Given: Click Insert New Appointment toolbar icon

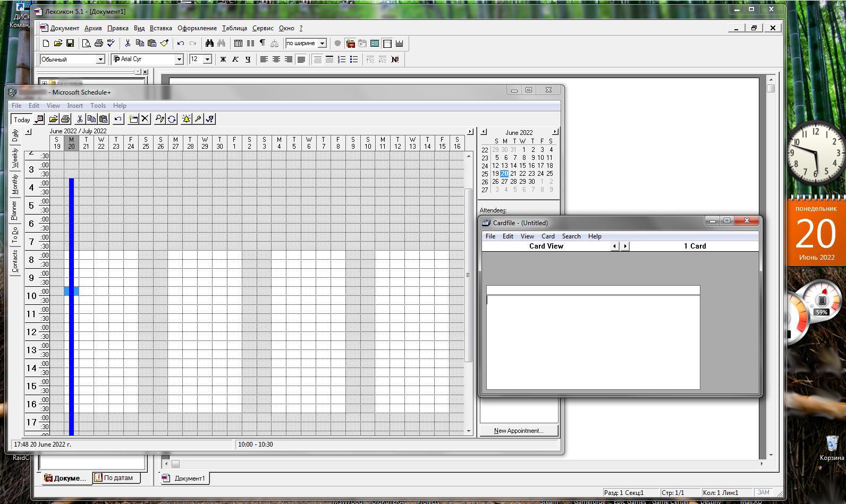Looking at the screenshot, I should click(133, 119).
